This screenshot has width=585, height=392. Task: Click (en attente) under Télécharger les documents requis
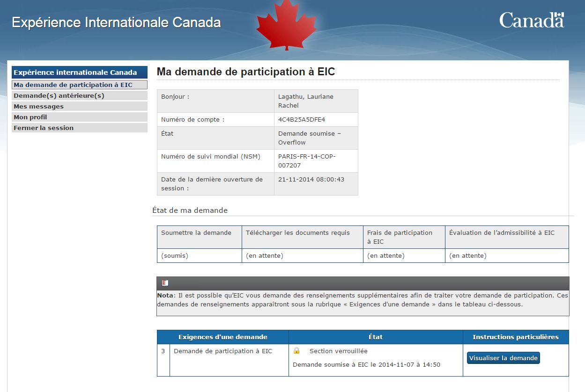click(x=265, y=256)
